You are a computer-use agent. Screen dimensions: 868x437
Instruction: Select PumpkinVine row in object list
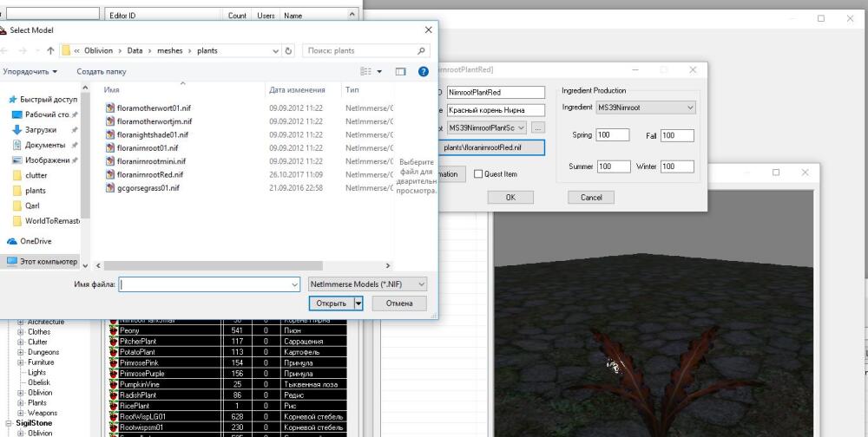[227, 384]
